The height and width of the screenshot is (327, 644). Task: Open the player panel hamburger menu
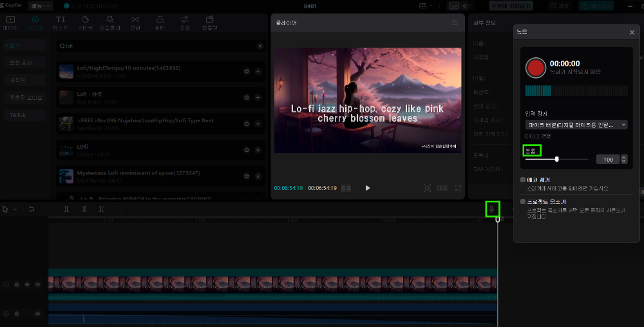455,23
